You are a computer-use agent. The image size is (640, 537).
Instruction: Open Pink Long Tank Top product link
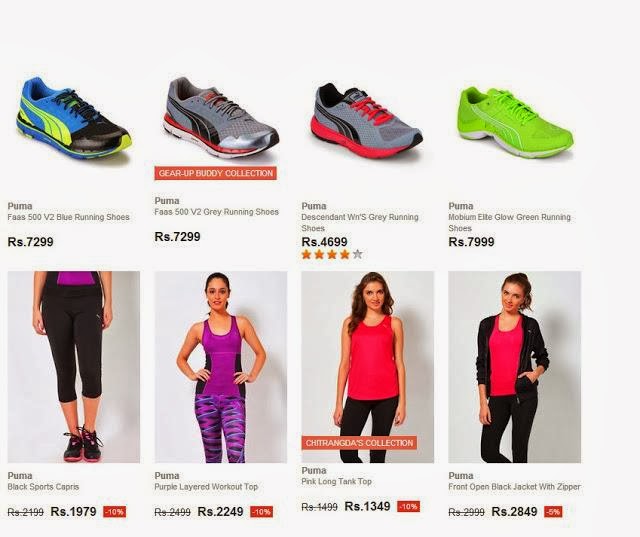point(336,482)
